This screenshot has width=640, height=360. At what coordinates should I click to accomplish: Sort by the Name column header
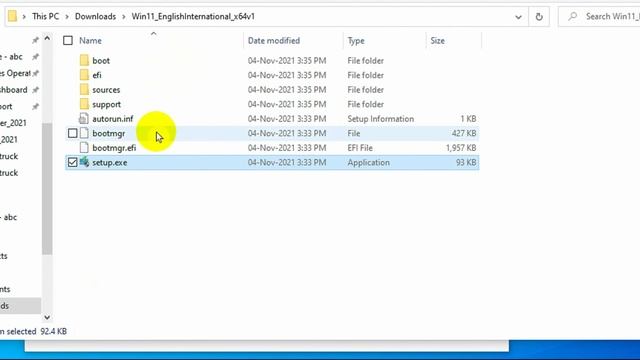[90, 40]
